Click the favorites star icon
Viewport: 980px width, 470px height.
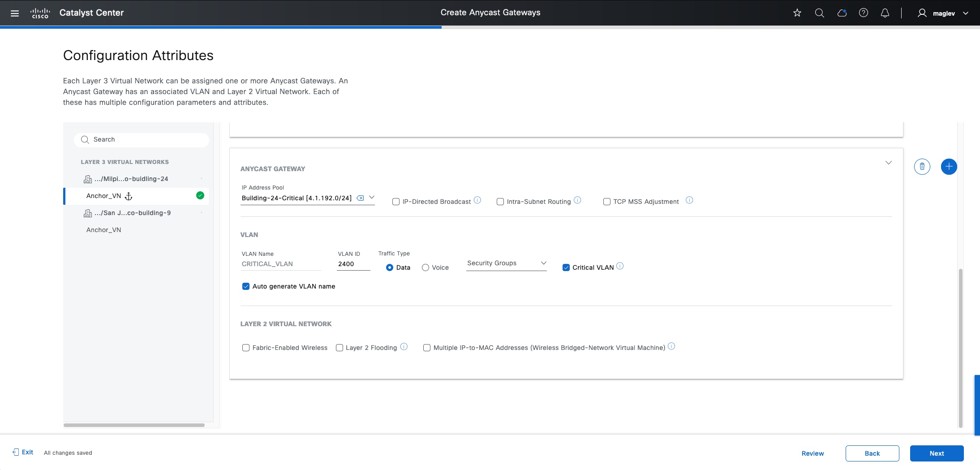pos(797,13)
